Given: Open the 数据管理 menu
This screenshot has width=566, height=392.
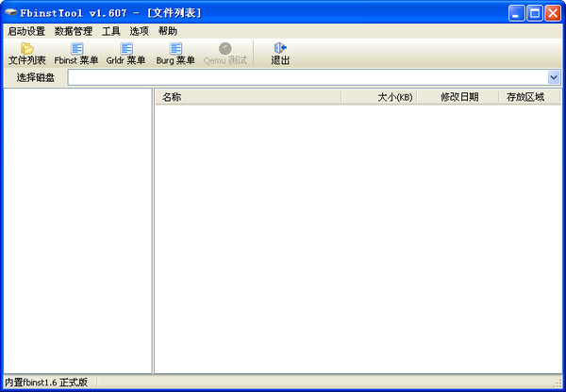Looking at the screenshot, I should click(74, 31).
